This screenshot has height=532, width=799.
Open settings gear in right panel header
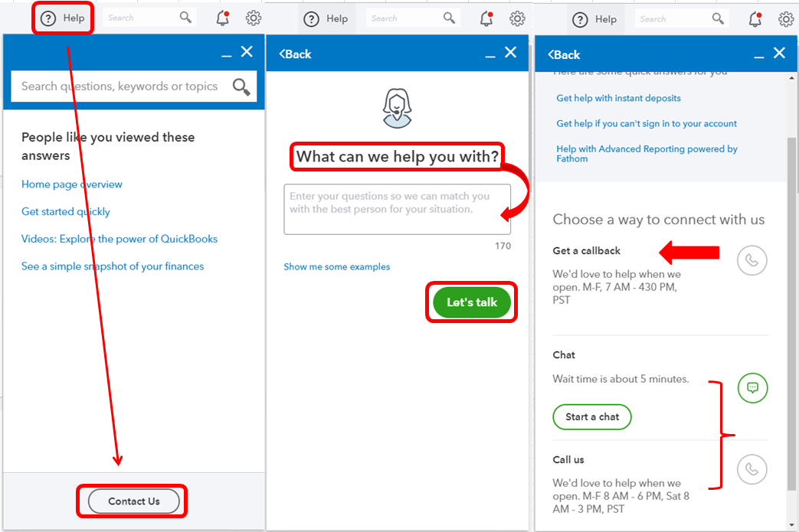coord(786,19)
